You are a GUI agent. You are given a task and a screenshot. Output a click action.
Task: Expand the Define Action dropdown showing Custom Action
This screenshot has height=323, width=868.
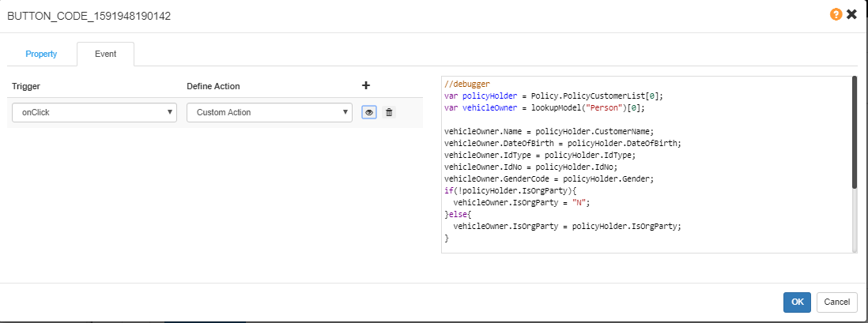pyautogui.click(x=269, y=112)
